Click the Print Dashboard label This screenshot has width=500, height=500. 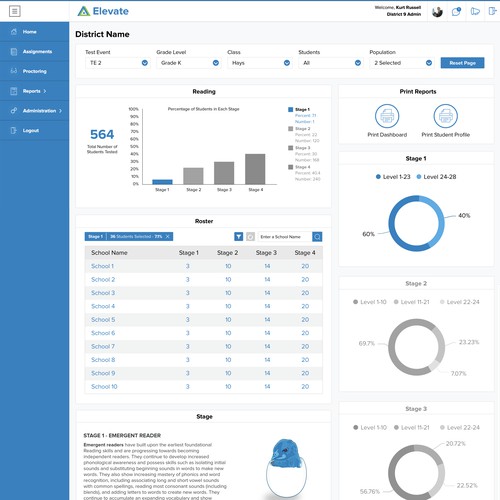[x=387, y=135]
